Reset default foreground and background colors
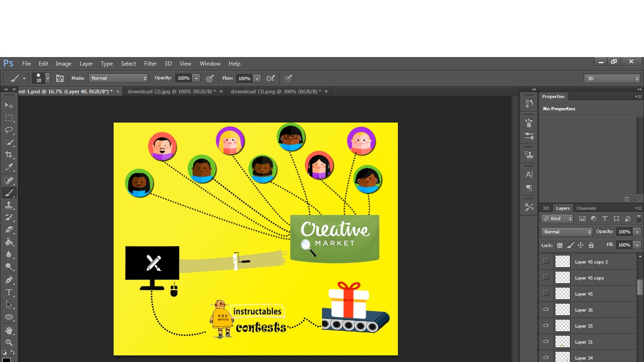This screenshot has width=644, height=362. coord(5,352)
